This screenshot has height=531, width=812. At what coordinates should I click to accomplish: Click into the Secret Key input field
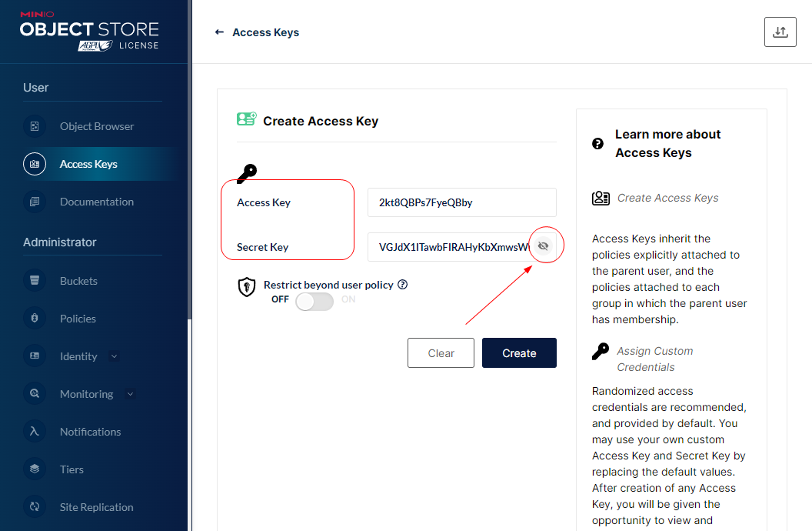coord(450,247)
